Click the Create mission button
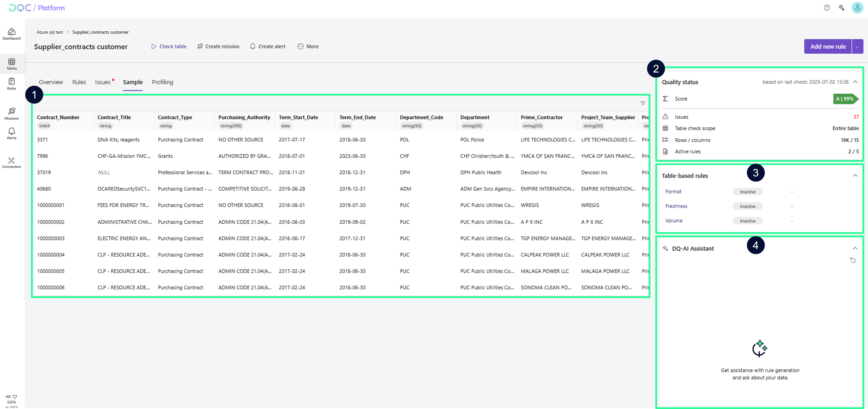Screen dimensions: 868x409 point(218,46)
